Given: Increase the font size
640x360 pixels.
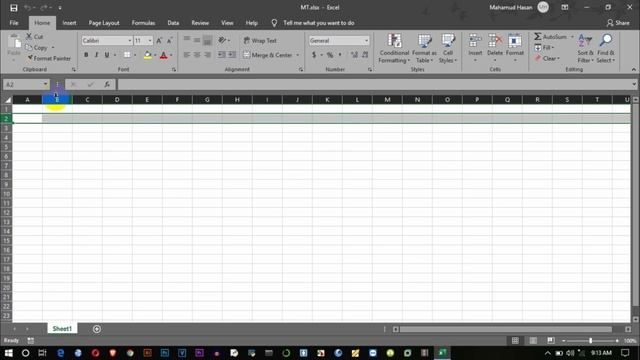Looking at the screenshot, I should click(159, 40).
